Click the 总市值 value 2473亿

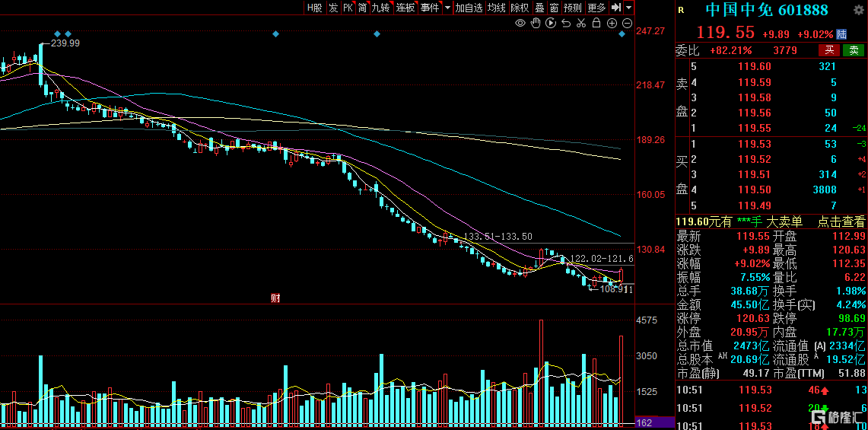tap(751, 346)
